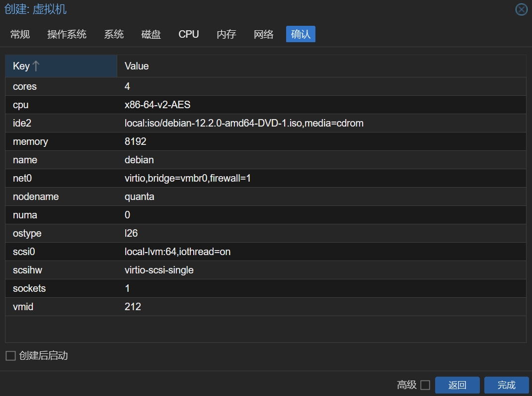The image size is (532, 396).
Task: Select the scsi0 disk row
Action: coord(266,252)
